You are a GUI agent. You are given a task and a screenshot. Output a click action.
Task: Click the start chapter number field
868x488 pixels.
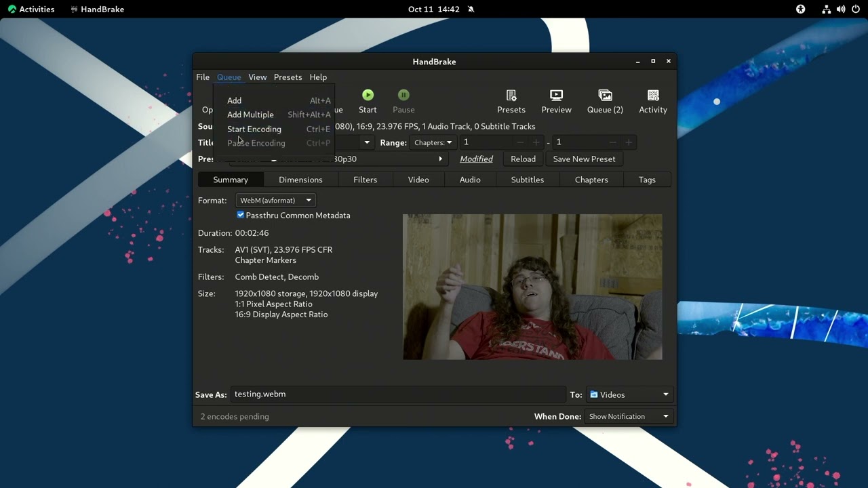(x=486, y=142)
